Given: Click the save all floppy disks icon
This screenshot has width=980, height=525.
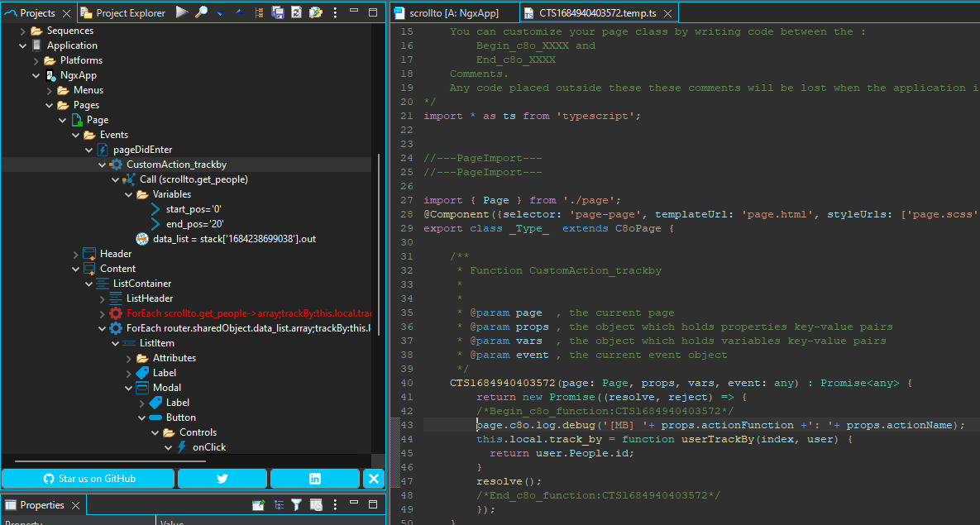Looking at the screenshot, I should [x=278, y=12].
